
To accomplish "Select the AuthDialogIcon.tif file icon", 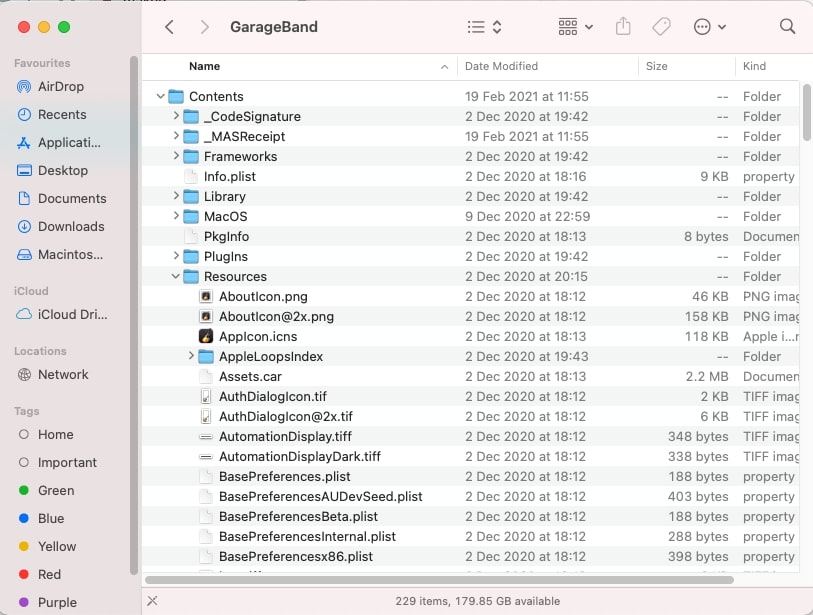I will (206, 397).
